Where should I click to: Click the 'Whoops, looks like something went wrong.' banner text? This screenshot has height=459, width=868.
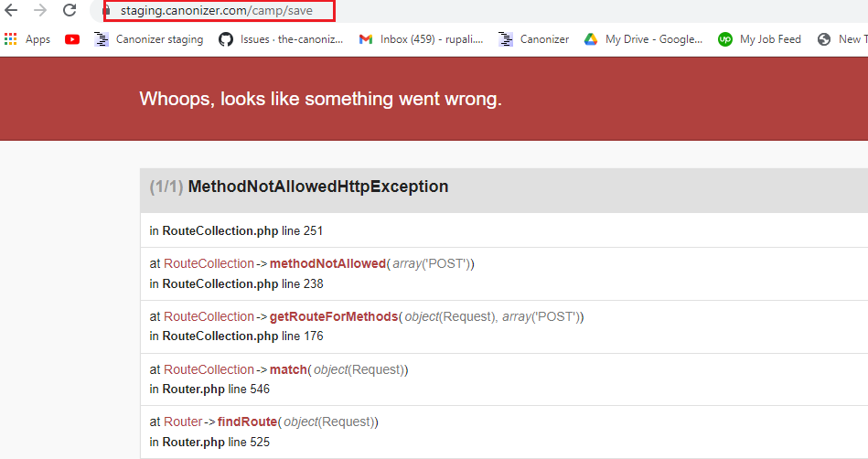(x=320, y=99)
